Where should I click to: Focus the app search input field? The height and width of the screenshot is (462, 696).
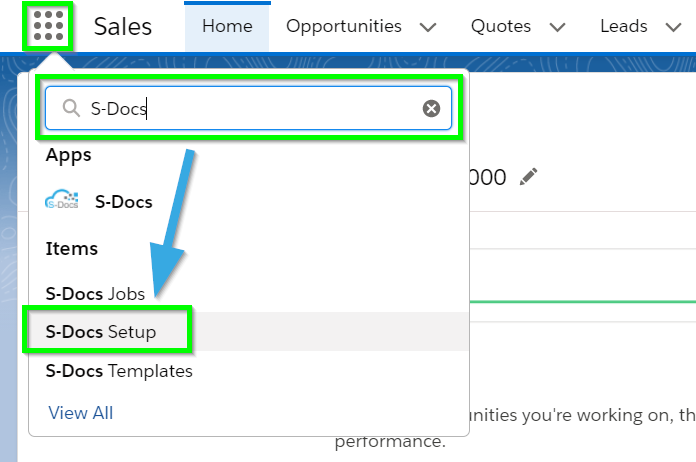(249, 108)
